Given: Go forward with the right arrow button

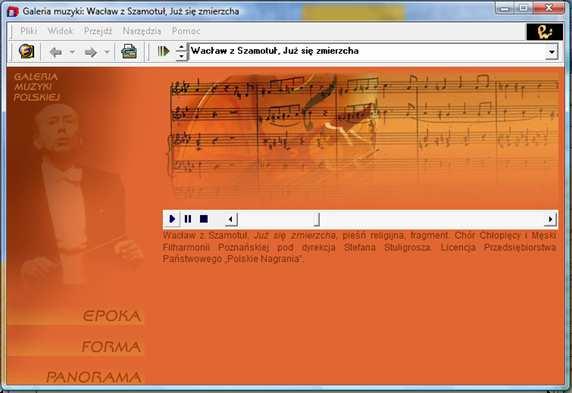Looking at the screenshot, I should 91,52.
